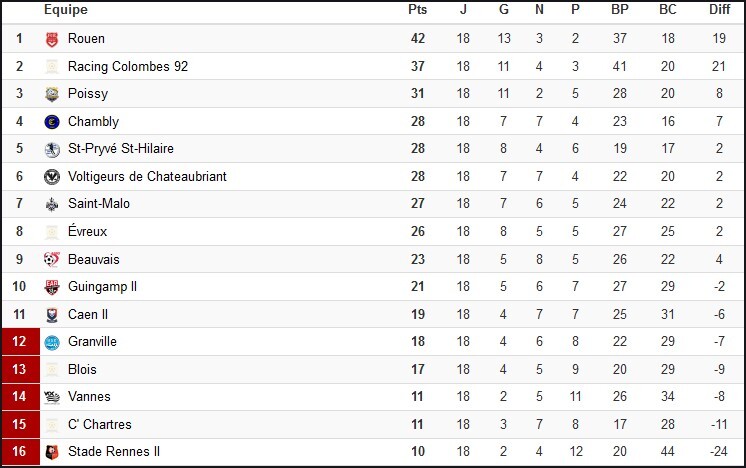This screenshot has width=746, height=468.
Task: Click Blois row points value 17
Action: pyautogui.click(x=417, y=369)
